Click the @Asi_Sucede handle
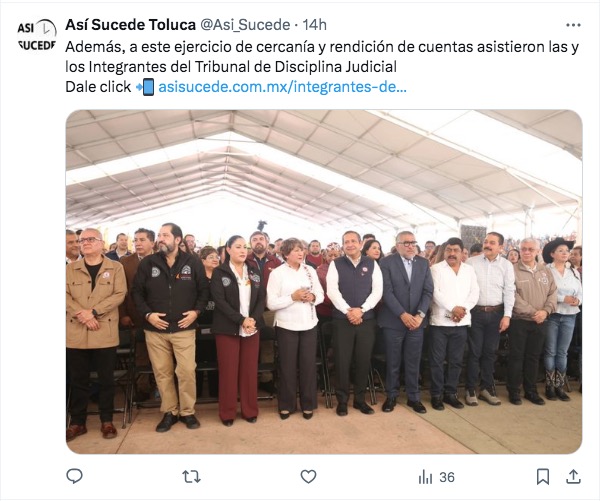Viewport: 600px width, 501px height. (x=245, y=25)
